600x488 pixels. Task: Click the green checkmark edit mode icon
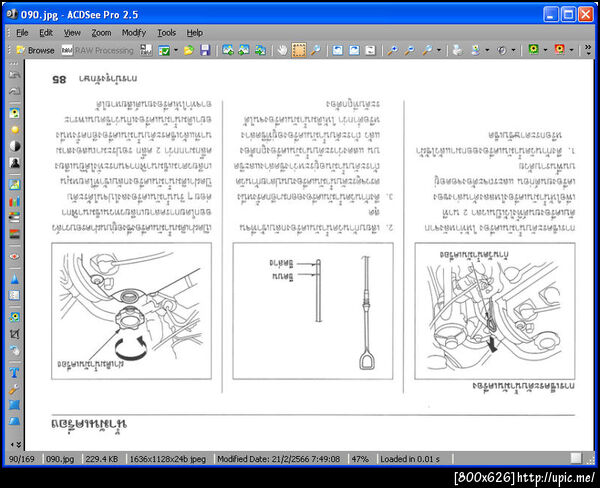(x=164, y=50)
